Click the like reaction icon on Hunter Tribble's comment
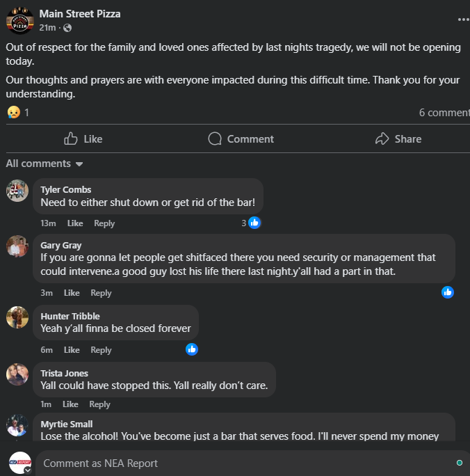 click(192, 349)
